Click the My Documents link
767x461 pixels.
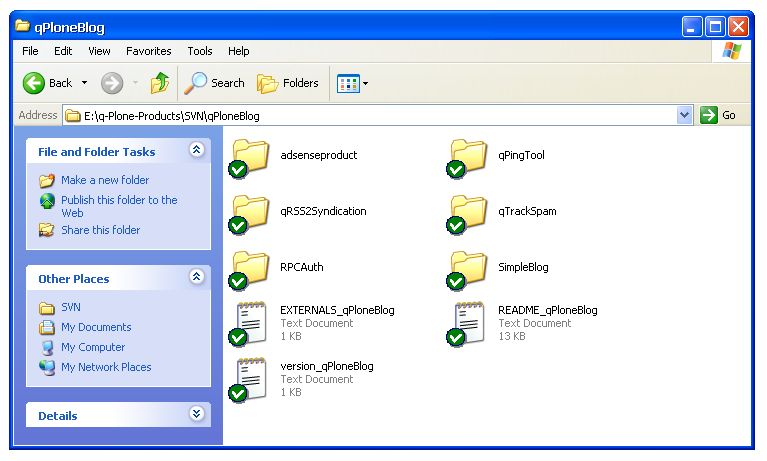(95, 327)
